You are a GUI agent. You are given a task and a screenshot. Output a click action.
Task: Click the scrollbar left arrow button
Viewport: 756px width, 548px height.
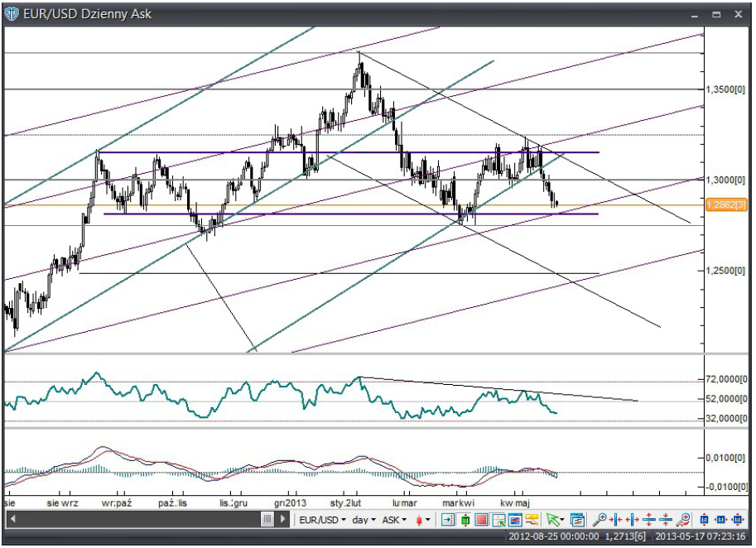pos(12,519)
